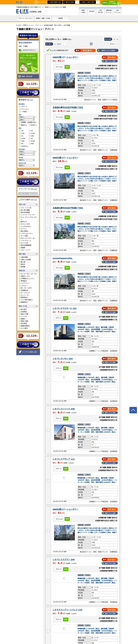Add レオパレスアザレア 111 to consideration list

pyautogui.click(x=110, y=463)
